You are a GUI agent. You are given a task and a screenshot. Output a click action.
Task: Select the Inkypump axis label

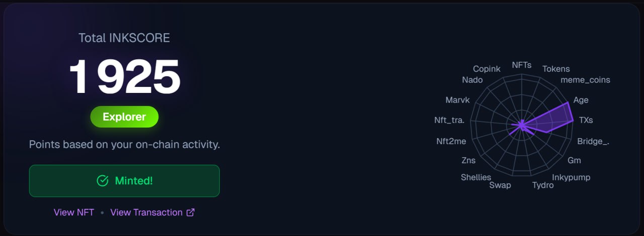[571, 177]
